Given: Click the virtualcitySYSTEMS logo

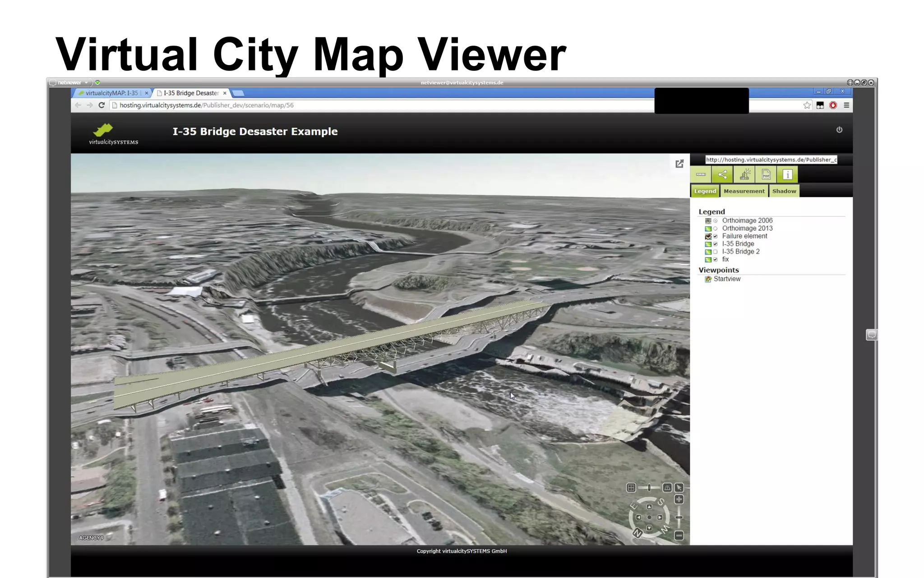Looking at the screenshot, I should tap(114, 134).
